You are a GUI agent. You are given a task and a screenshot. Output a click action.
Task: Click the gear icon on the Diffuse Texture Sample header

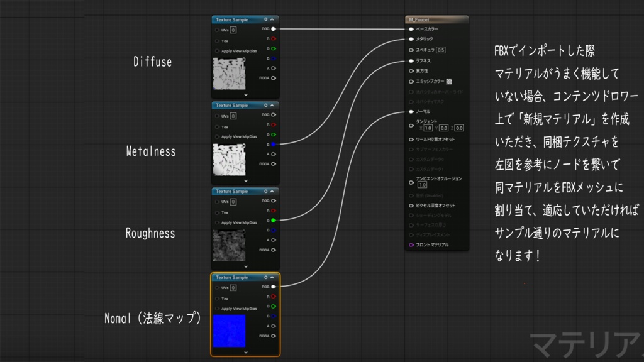click(x=266, y=19)
